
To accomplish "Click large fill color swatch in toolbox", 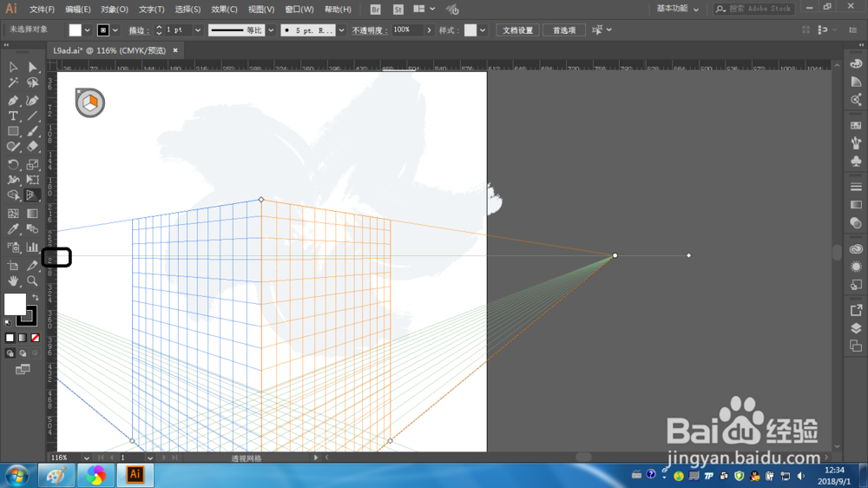I will [x=15, y=304].
